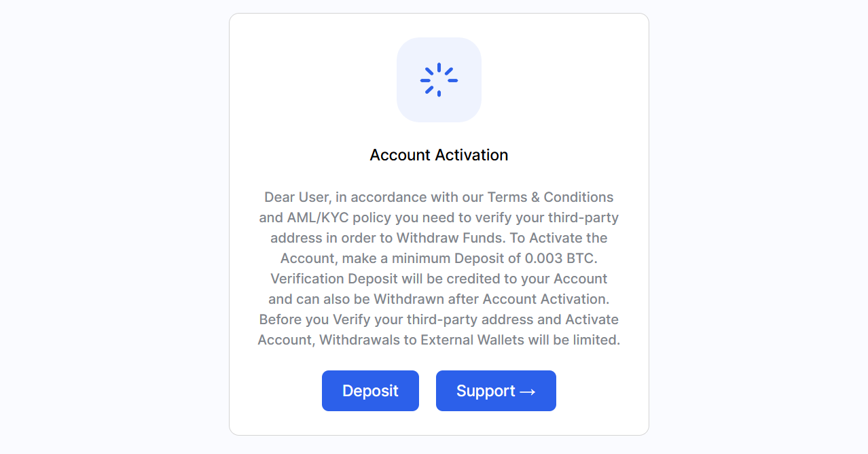Click the Account Activation heading
This screenshot has width=868, height=454.
click(x=439, y=155)
